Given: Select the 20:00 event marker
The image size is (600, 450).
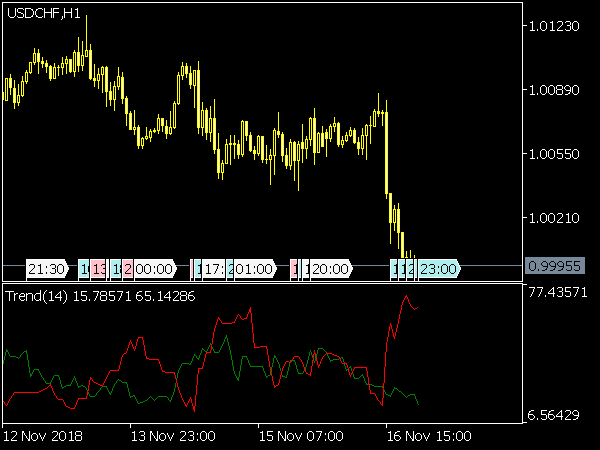Looking at the screenshot, I should 331,269.
